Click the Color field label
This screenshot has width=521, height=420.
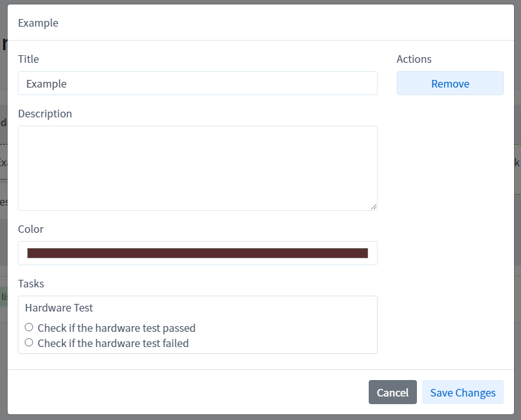click(30, 229)
